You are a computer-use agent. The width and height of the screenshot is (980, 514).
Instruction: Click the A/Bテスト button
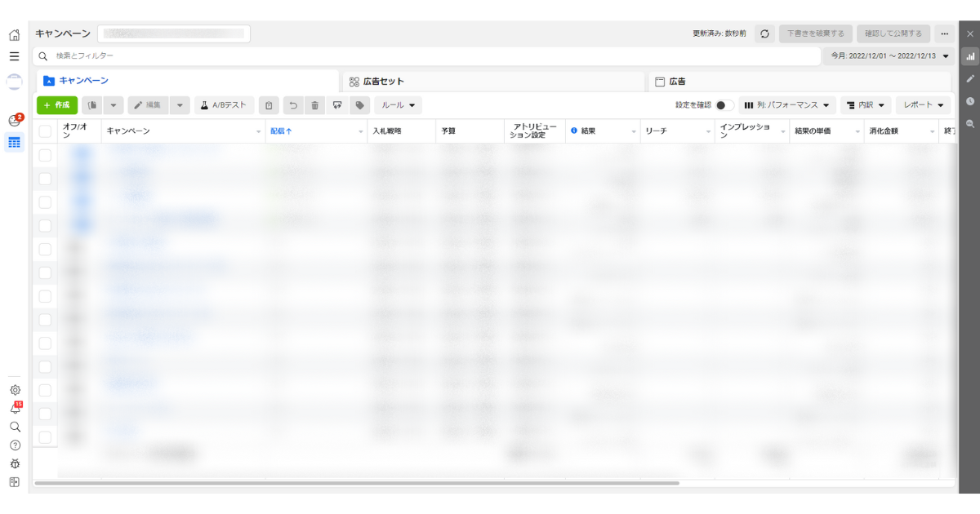click(224, 105)
